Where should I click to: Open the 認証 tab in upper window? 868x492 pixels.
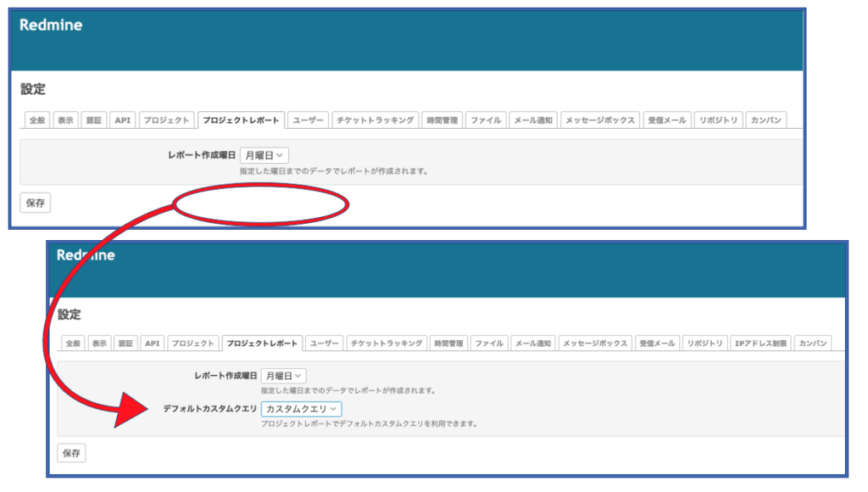click(x=94, y=120)
